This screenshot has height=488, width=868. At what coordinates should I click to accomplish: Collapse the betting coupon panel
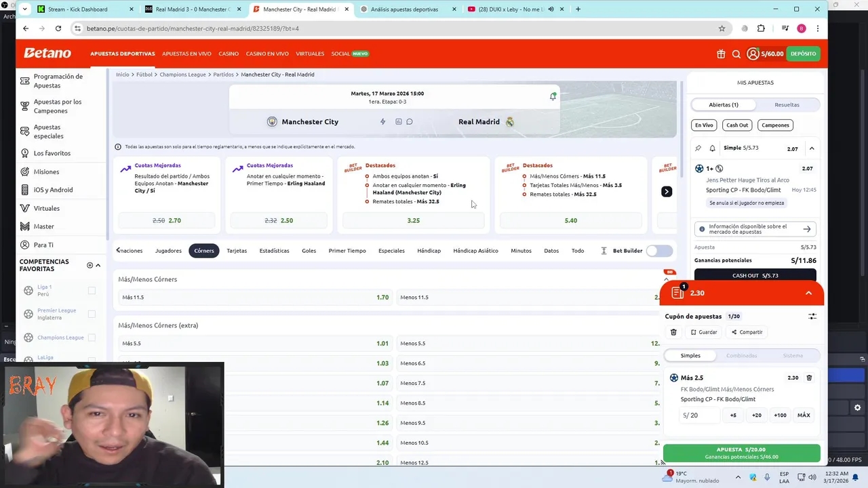point(808,293)
